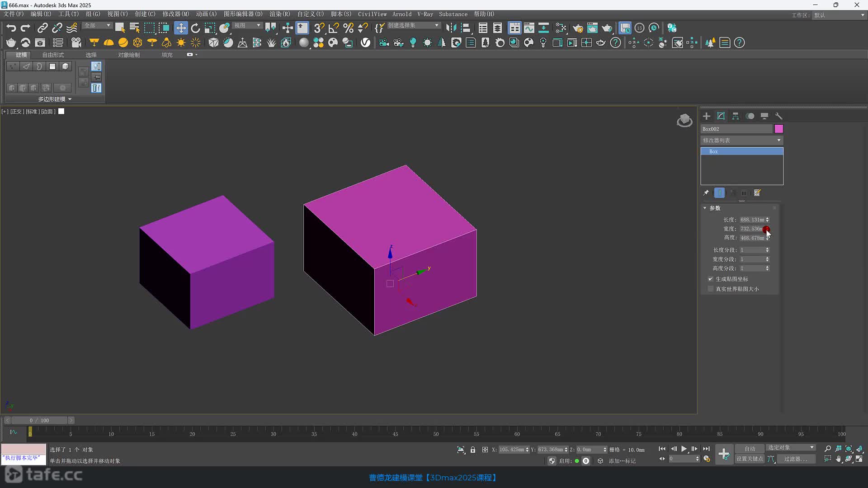Viewport: 868px width, 488px height.
Task: Click the [正交] viewport view label
Action: [x=17, y=112]
